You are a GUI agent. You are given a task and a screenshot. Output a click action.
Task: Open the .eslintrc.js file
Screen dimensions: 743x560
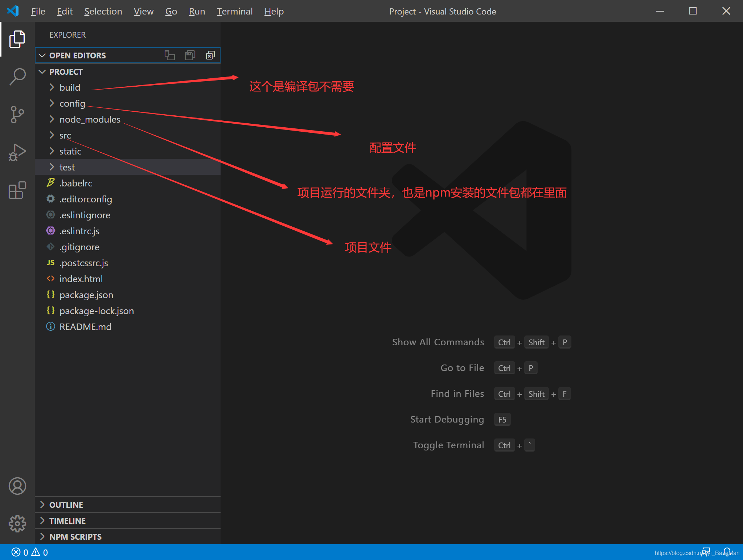click(x=79, y=231)
